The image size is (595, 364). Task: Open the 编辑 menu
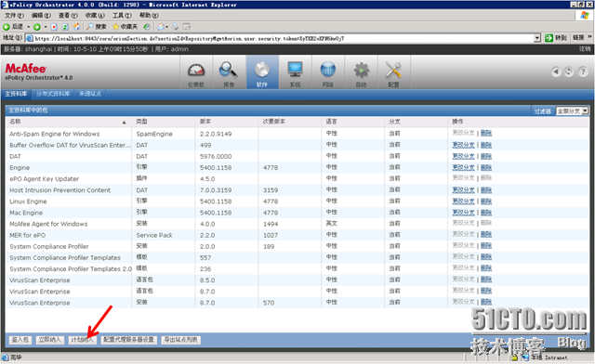(x=41, y=15)
